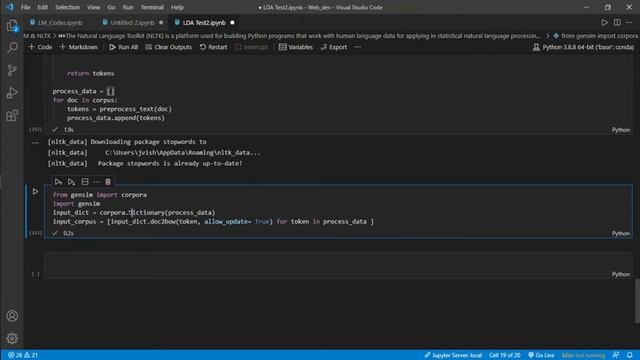Export the notebook

[334, 47]
